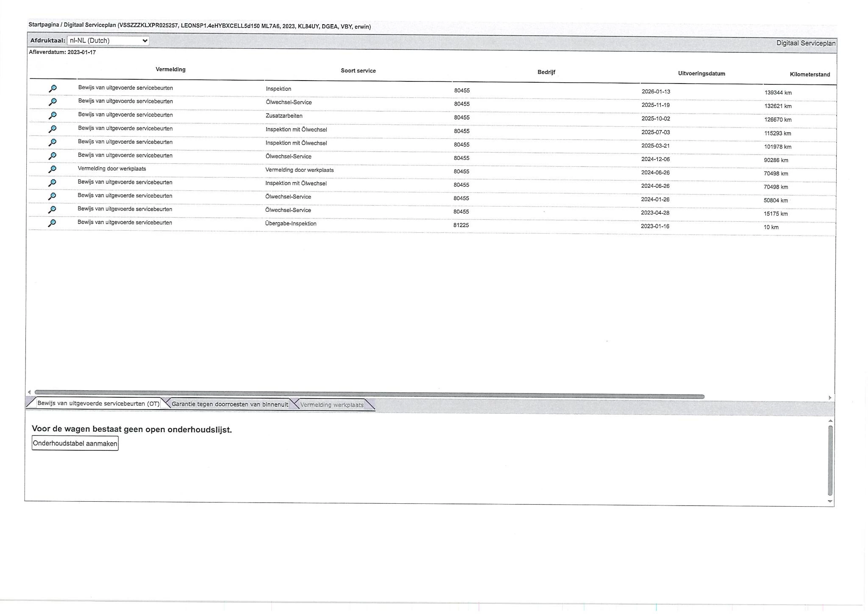The width and height of the screenshot is (868, 614).
Task: Open details for the 2026-01-13 Inspektion entry
Action: coord(53,89)
